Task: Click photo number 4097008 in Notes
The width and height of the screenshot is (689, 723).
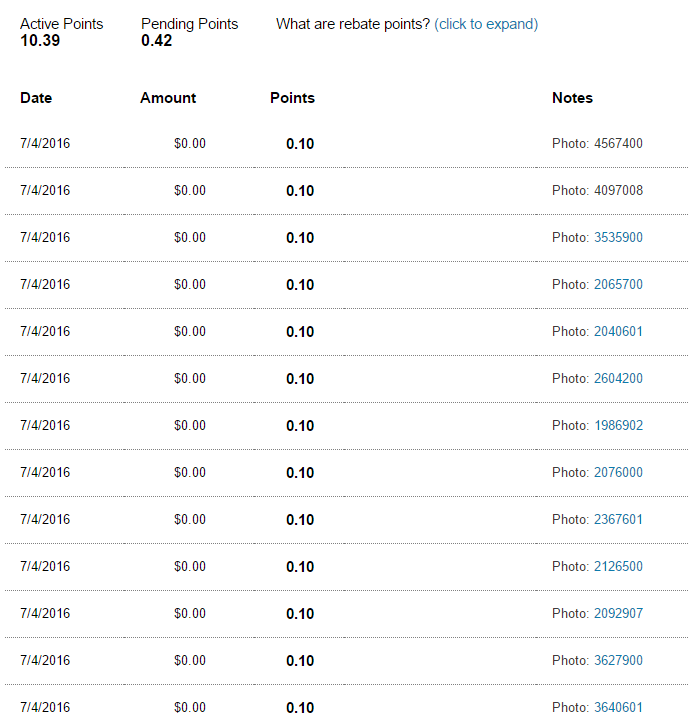Action: pyautogui.click(x=618, y=191)
